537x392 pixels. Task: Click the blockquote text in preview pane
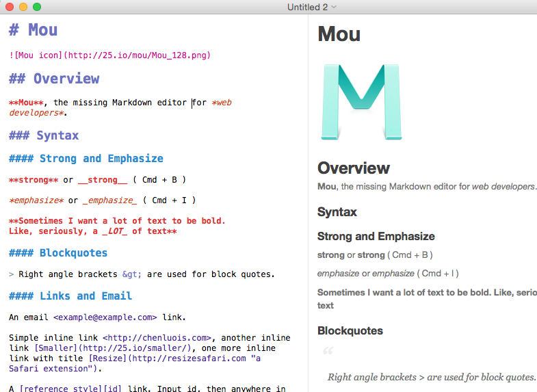432,377
